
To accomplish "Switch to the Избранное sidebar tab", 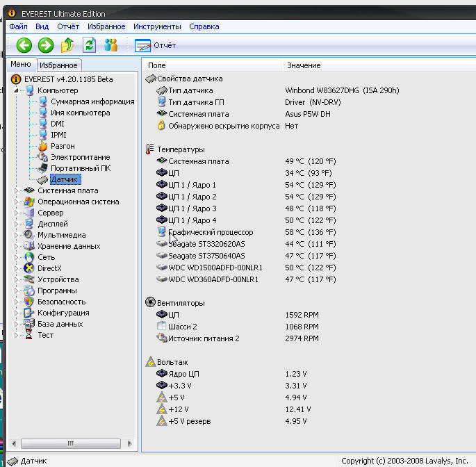I will [58, 65].
